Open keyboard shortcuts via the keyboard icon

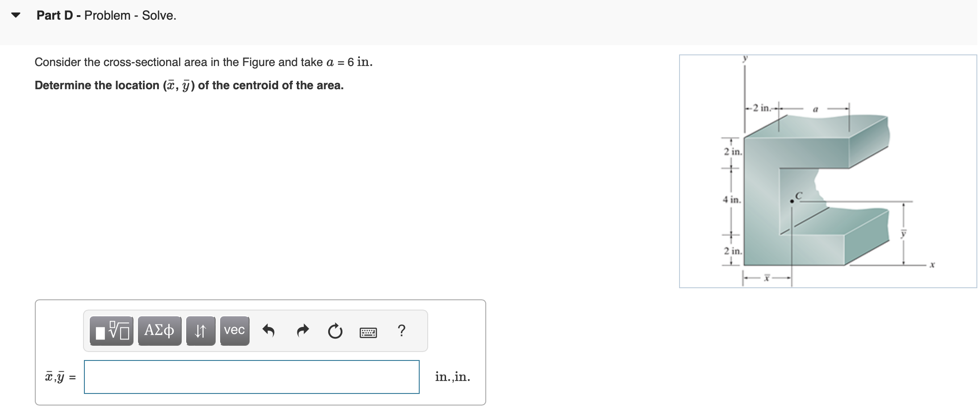coord(368,332)
